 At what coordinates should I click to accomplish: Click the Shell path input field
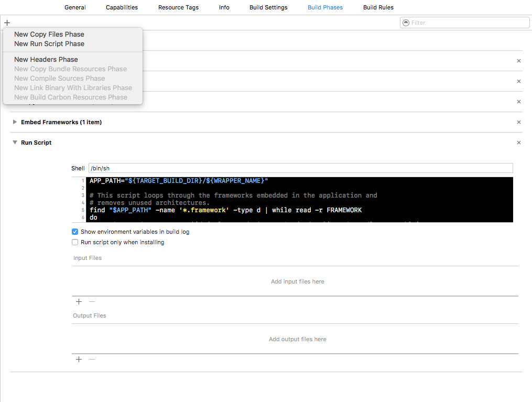(x=300, y=168)
